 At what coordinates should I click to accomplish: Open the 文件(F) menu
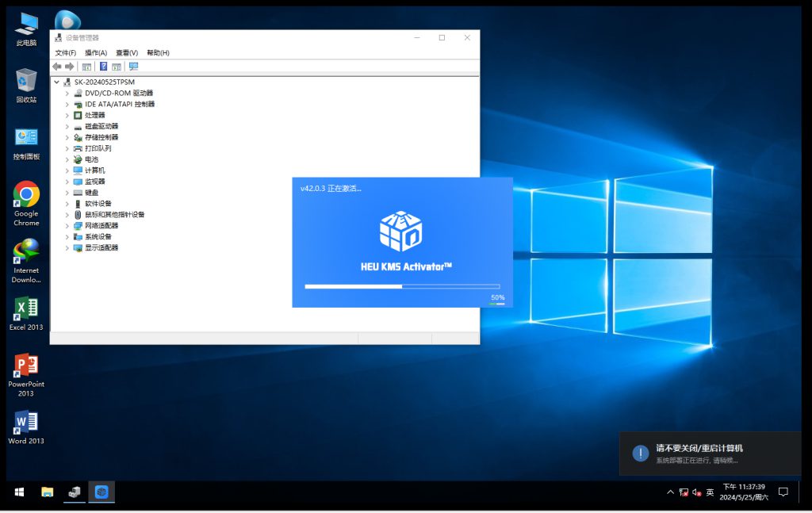pyautogui.click(x=65, y=53)
